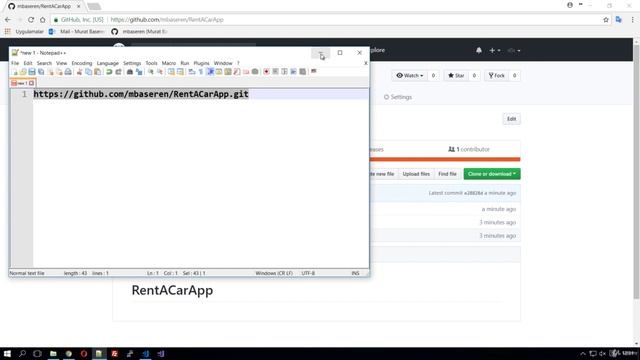This screenshot has width=640, height=360.
Task: Click the Save Recorded Macro icon
Action: pos(302,72)
